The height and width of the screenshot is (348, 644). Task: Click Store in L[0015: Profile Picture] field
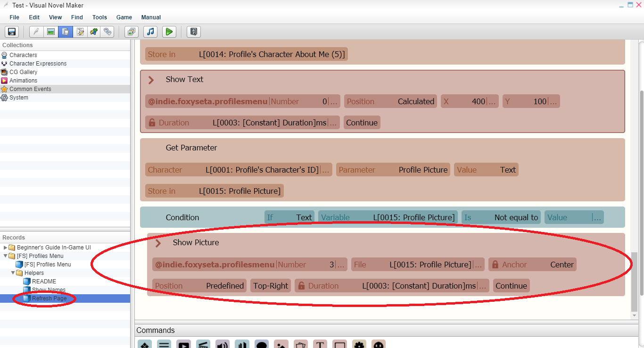tap(215, 191)
